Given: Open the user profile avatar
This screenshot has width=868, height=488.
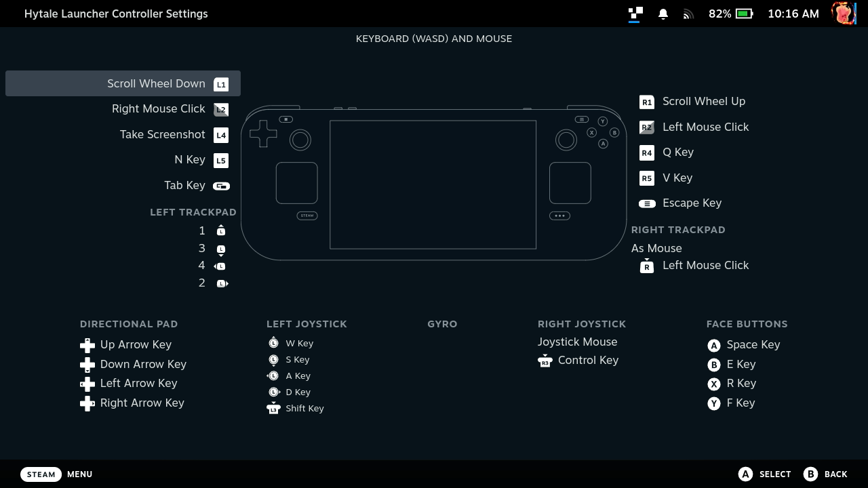Looking at the screenshot, I should [x=844, y=14].
